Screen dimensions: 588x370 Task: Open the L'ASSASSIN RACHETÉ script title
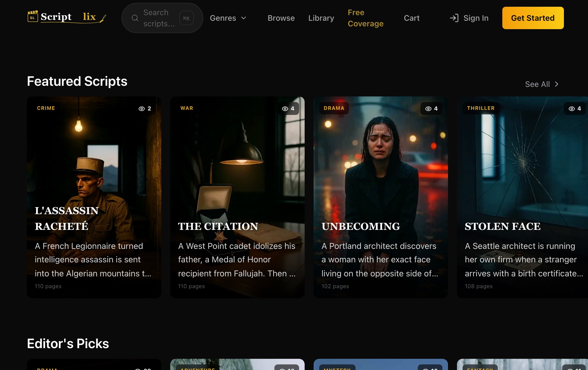coord(67,218)
